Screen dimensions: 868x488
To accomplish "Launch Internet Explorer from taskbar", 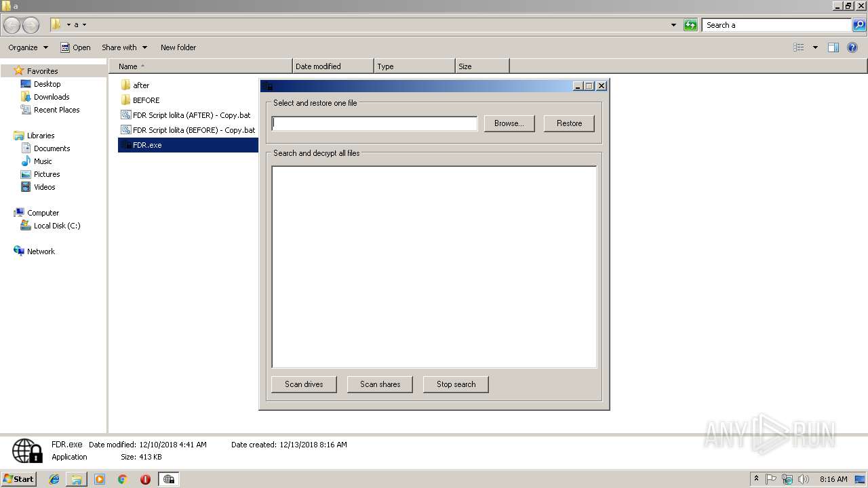I will [x=54, y=479].
